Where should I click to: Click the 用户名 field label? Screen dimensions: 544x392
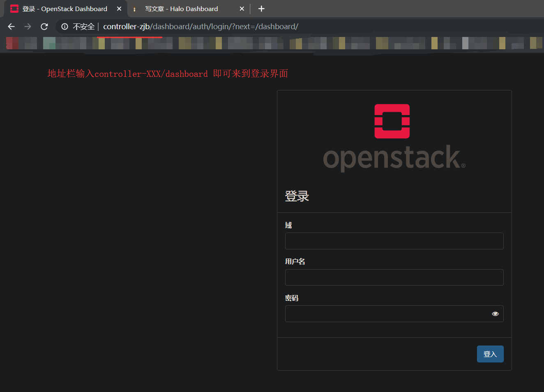tap(295, 261)
